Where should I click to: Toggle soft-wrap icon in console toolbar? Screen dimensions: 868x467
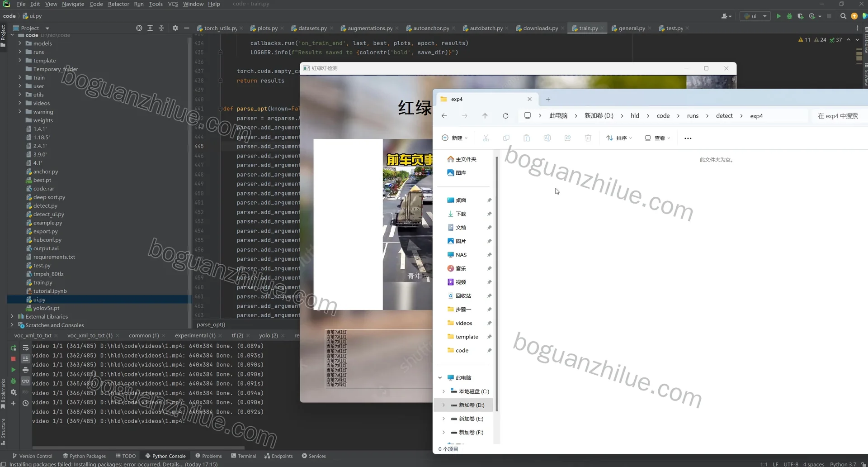pos(25,348)
